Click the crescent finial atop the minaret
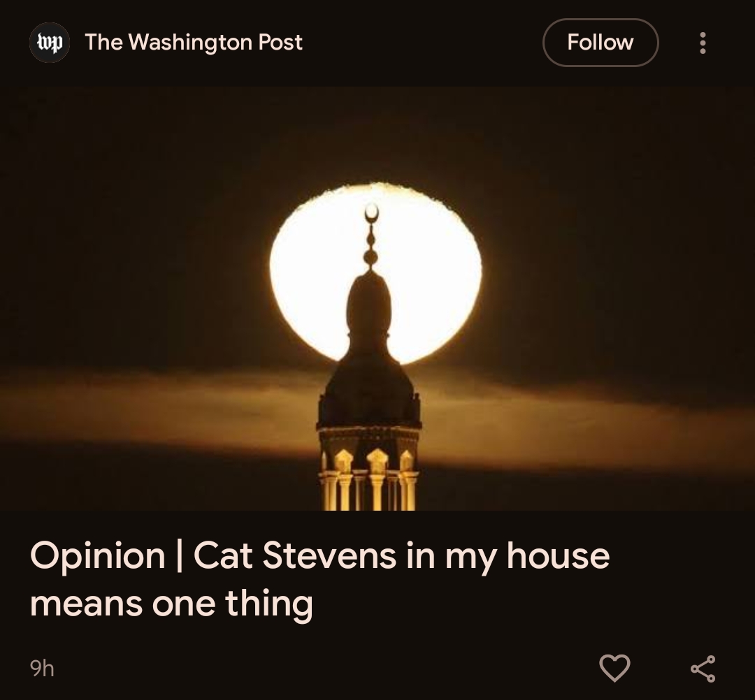 371,212
